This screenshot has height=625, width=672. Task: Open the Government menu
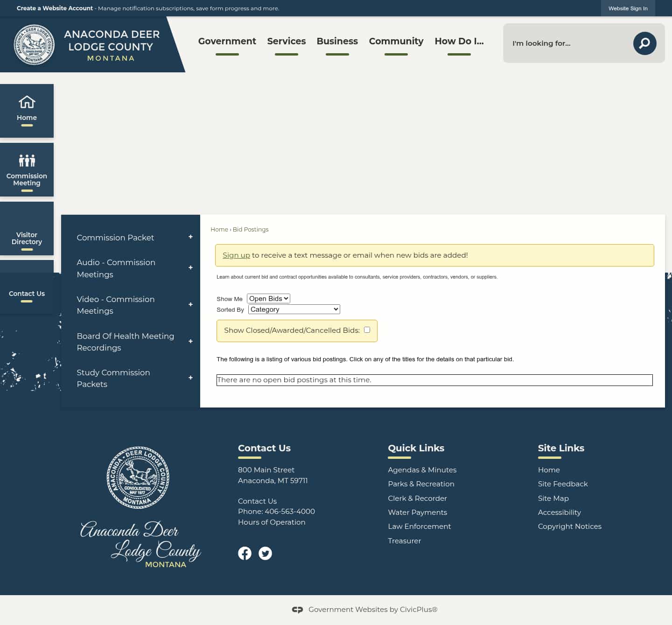point(227,41)
